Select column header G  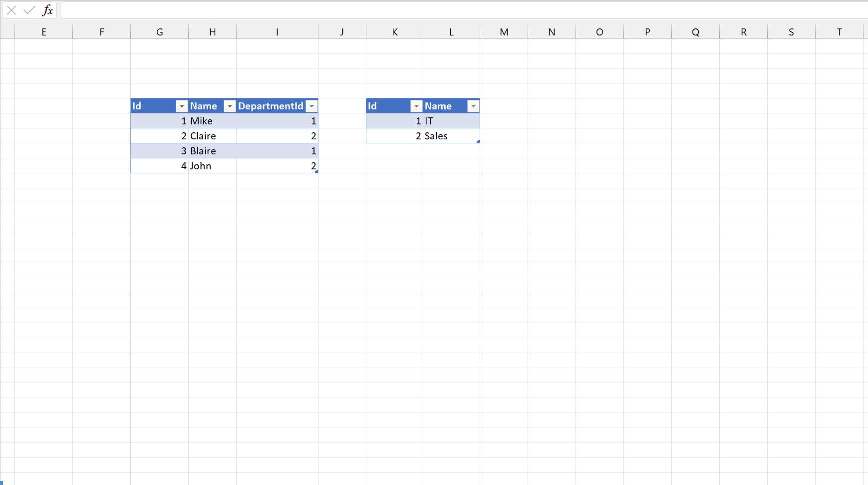(159, 31)
